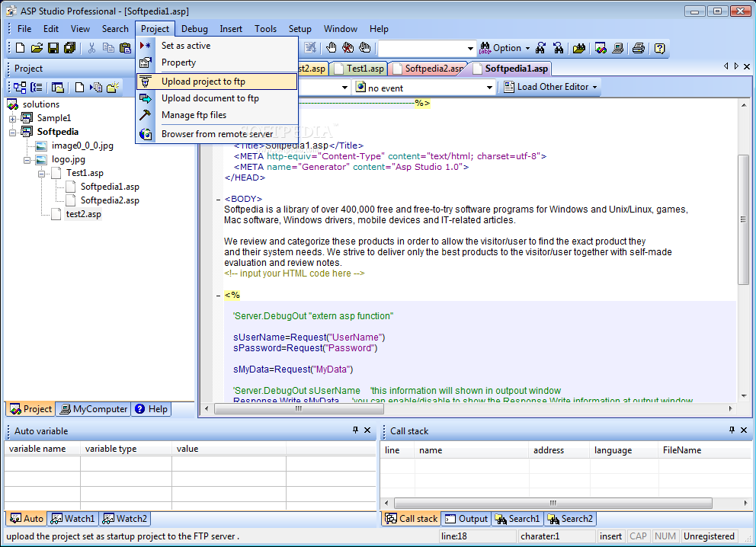Click the computer server toolbar icon
Image resolution: width=756 pixels, height=547 pixels.
617,48
